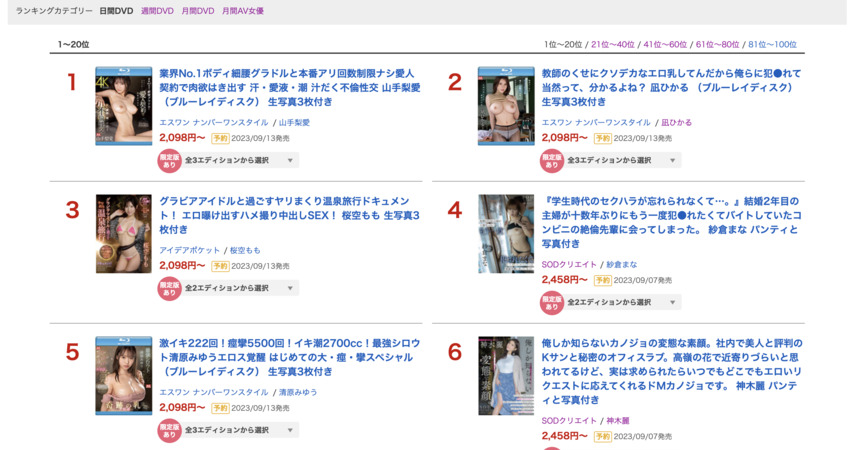Image resolution: width=850 pixels, height=450 pixels.
Task: Click the 限定版あり badge on rank 1
Action: (169, 160)
